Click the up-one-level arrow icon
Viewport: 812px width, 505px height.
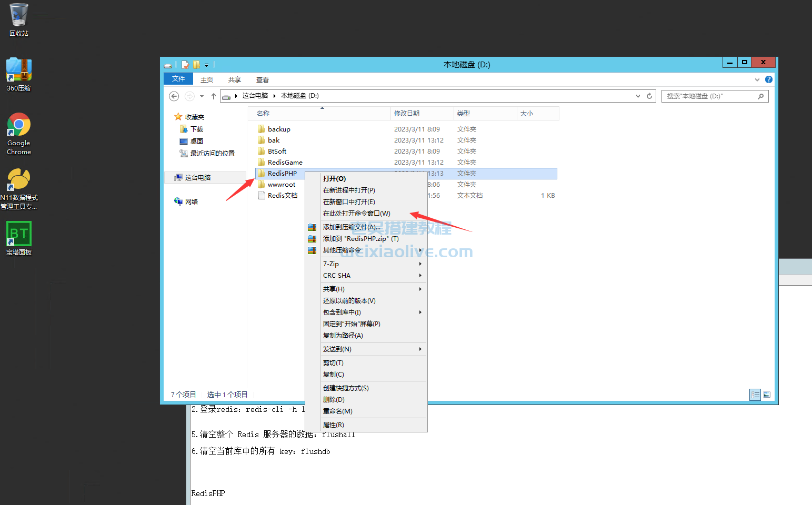[x=213, y=96]
